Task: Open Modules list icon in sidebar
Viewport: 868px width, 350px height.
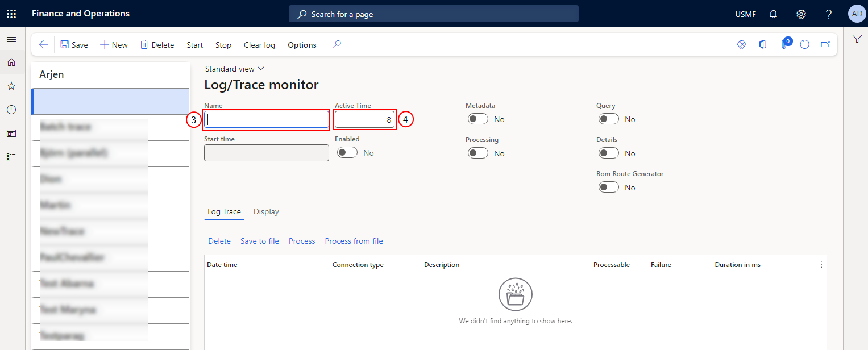Action: 11,157
